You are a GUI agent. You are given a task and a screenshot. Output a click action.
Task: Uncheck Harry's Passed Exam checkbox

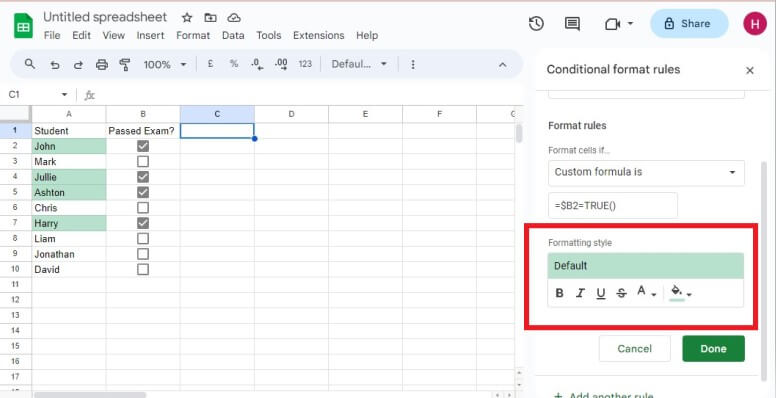point(143,223)
